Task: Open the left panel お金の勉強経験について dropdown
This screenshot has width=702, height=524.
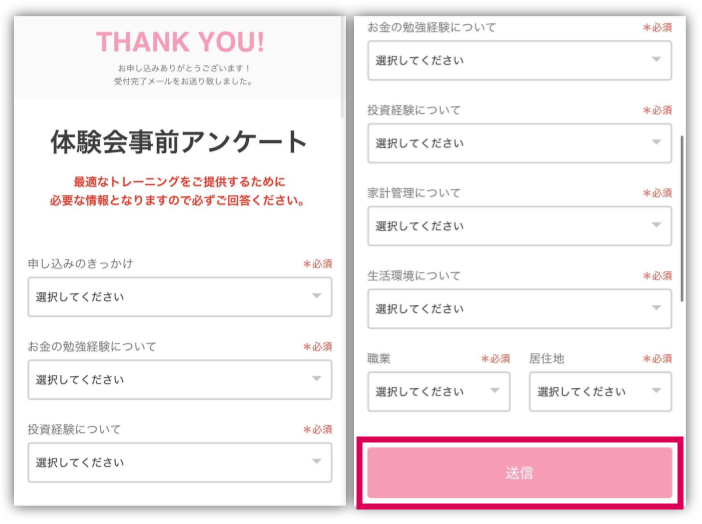Action: (x=180, y=380)
